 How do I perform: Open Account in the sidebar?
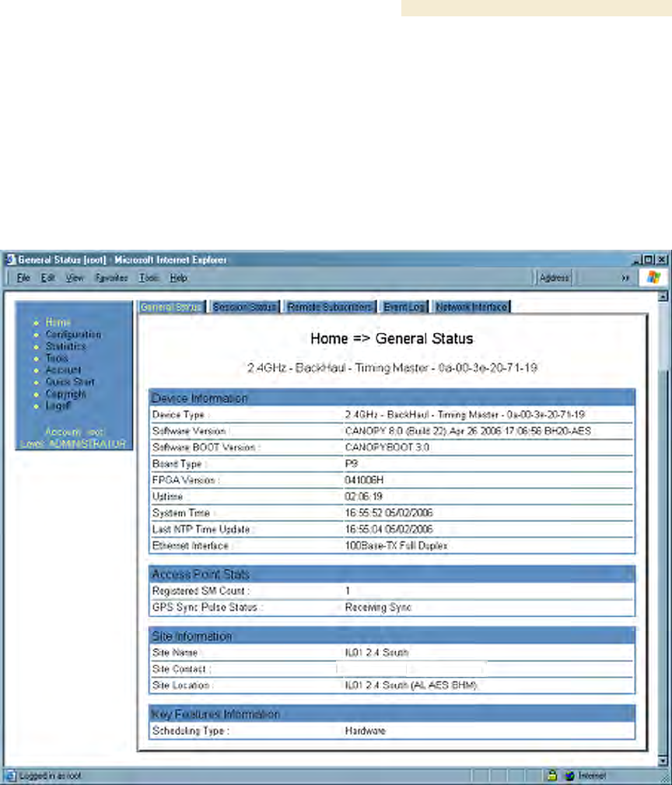(63, 370)
